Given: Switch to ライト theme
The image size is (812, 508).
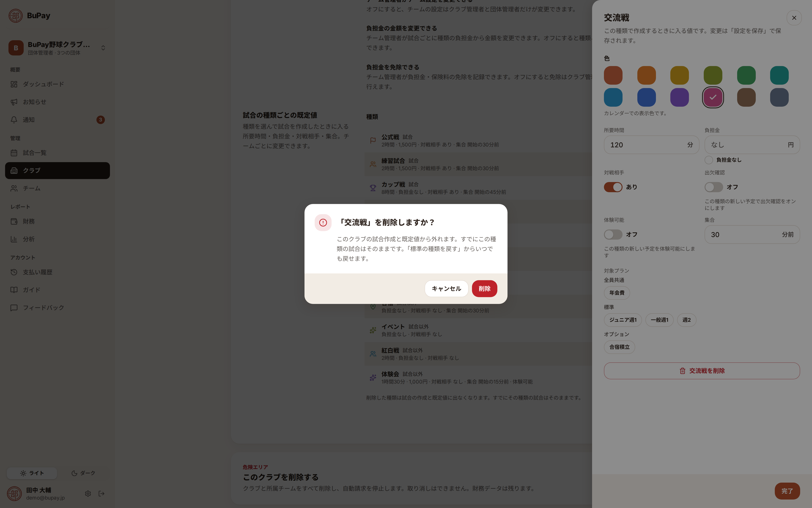Looking at the screenshot, I should click(x=32, y=473).
